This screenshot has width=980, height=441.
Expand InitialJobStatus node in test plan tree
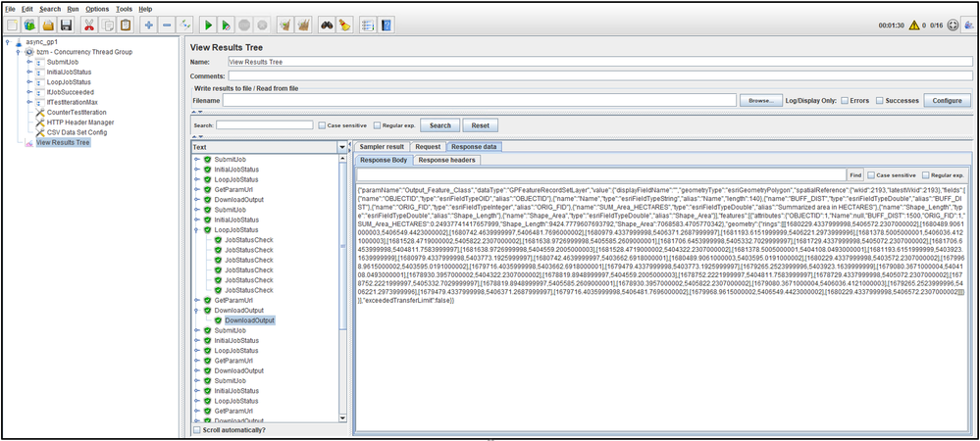[x=29, y=72]
